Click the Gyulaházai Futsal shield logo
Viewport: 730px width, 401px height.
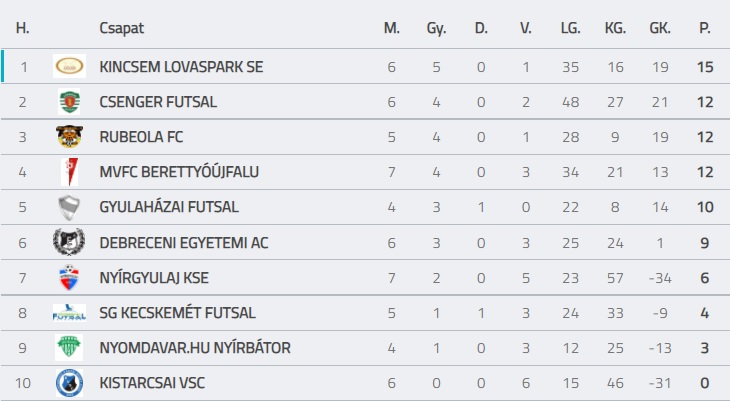click(69, 207)
